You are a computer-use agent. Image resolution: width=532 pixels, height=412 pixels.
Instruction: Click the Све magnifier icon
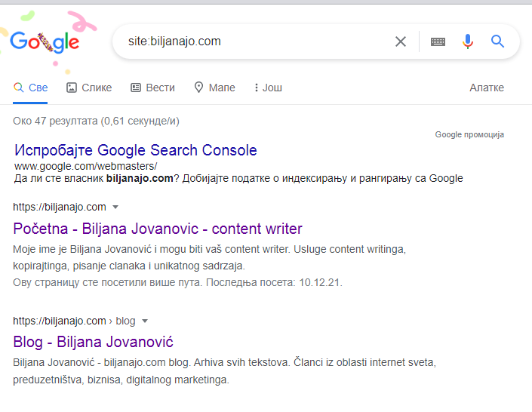pos(18,88)
